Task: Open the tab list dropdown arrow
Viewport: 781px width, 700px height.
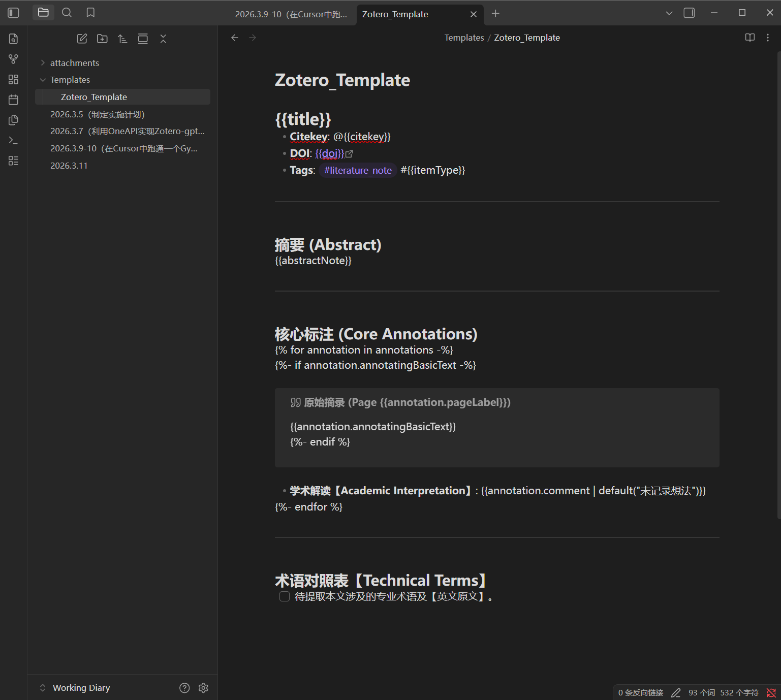Action: [x=669, y=13]
